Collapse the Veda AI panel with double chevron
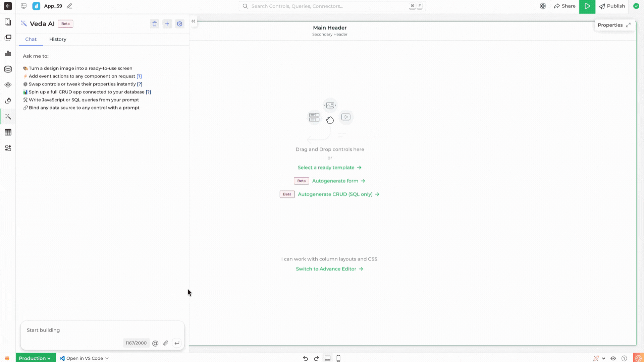The width and height of the screenshot is (644, 362). pos(193,21)
